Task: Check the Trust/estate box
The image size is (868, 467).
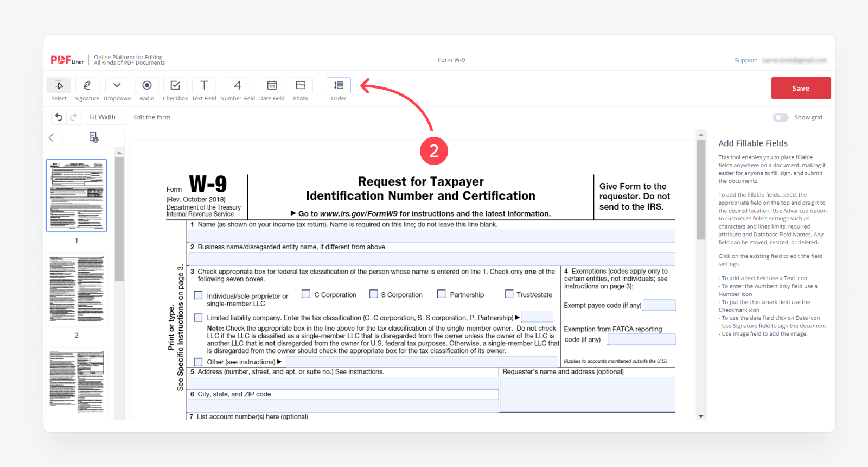Action: (x=509, y=294)
